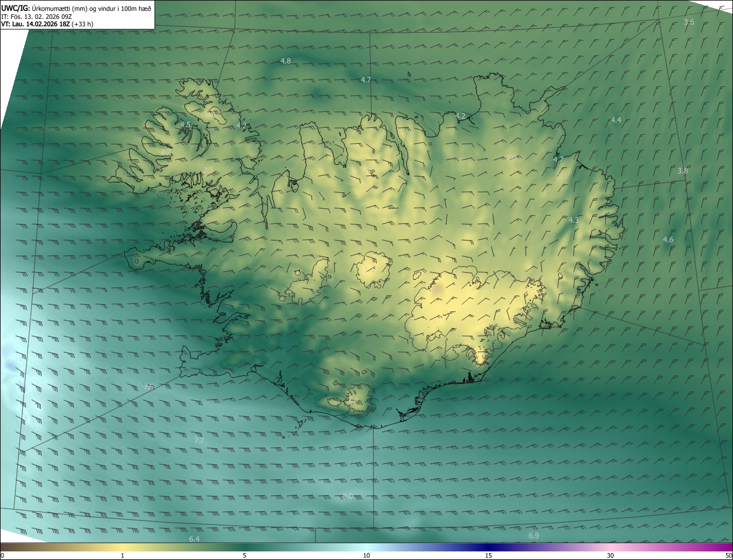Click the '1' tick on the color scale

(x=123, y=555)
